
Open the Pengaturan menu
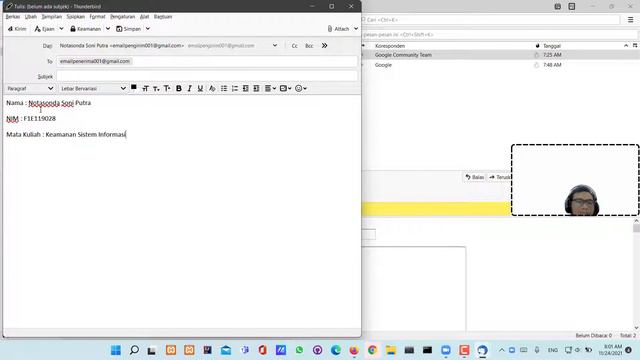(122, 17)
